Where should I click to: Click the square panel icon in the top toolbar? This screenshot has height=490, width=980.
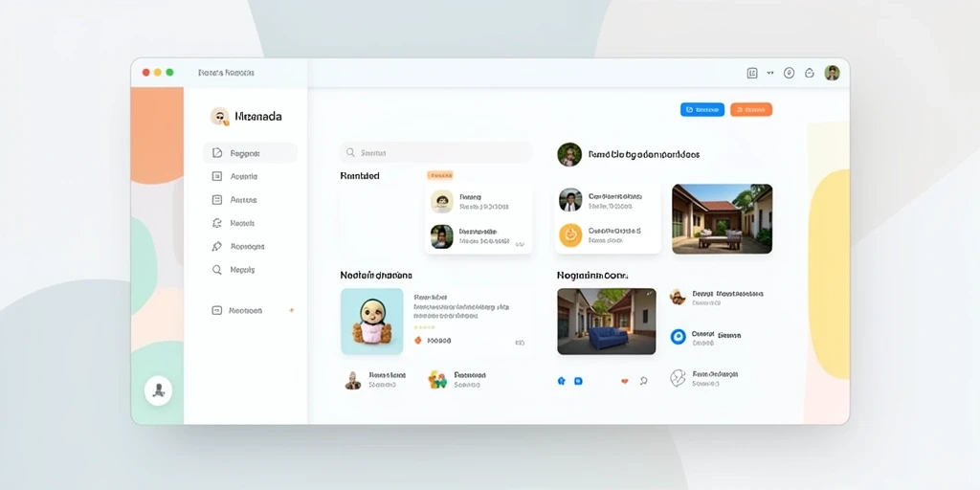pyautogui.click(x=752, y=73)
